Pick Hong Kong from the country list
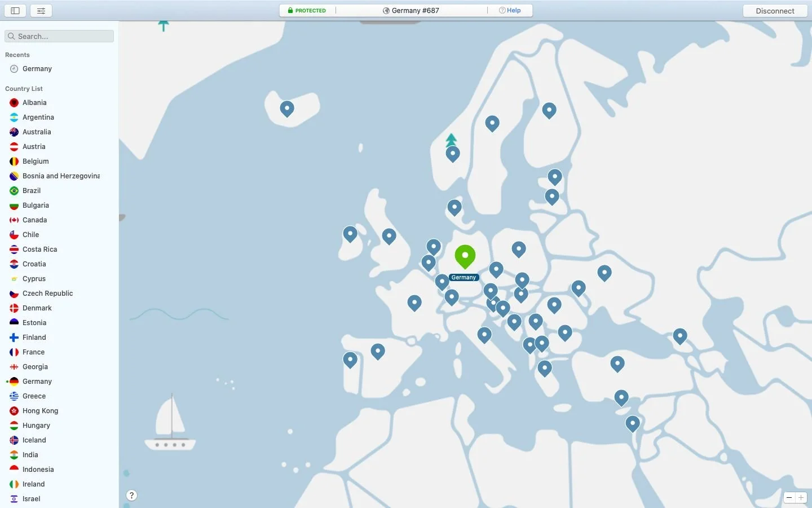 coord(40,411)
